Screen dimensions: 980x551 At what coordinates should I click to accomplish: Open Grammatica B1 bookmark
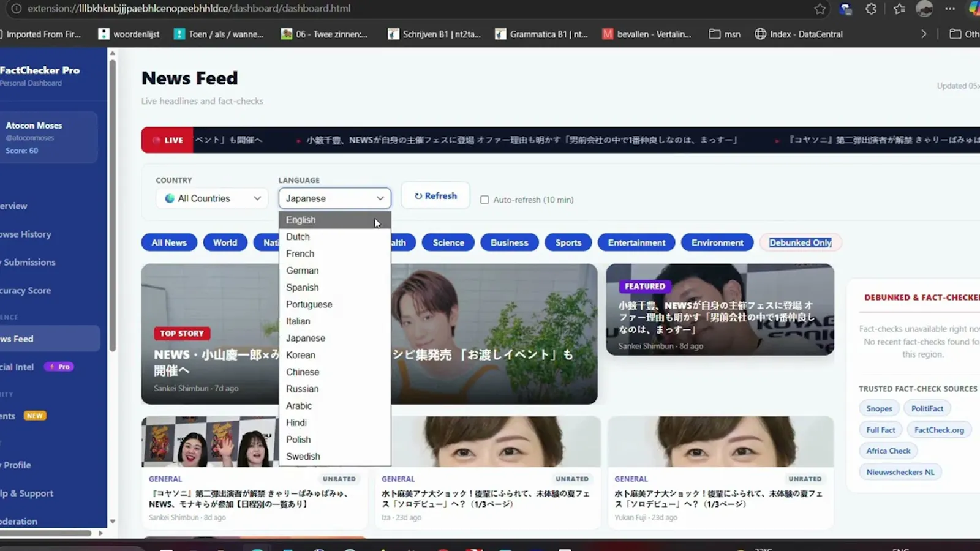[541, 34]
